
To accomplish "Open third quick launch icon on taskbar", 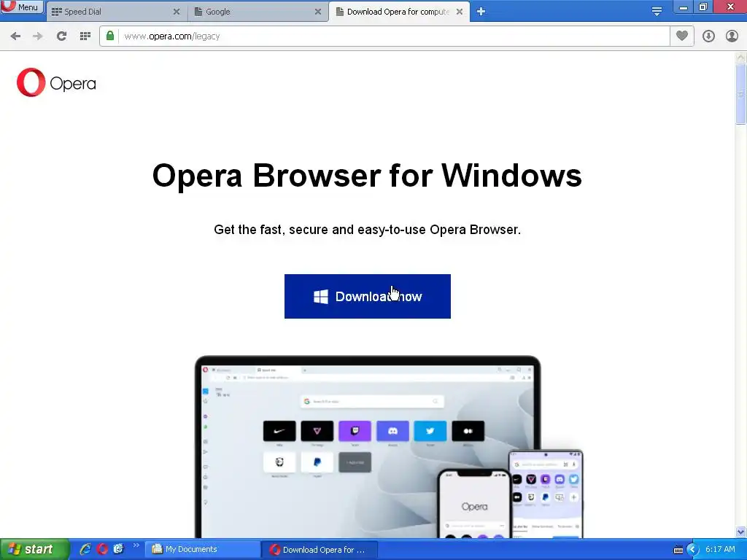I will [x=119, y=550].
